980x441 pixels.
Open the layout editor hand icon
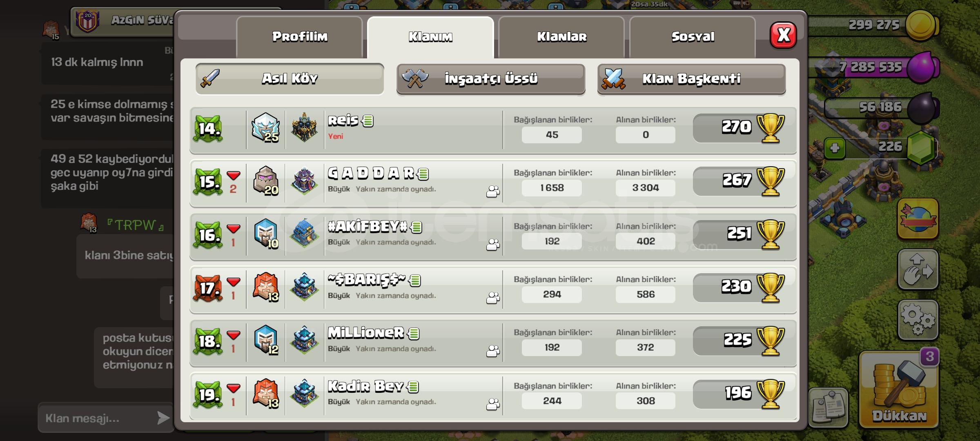pyautogui.click(x=918, y=269)
